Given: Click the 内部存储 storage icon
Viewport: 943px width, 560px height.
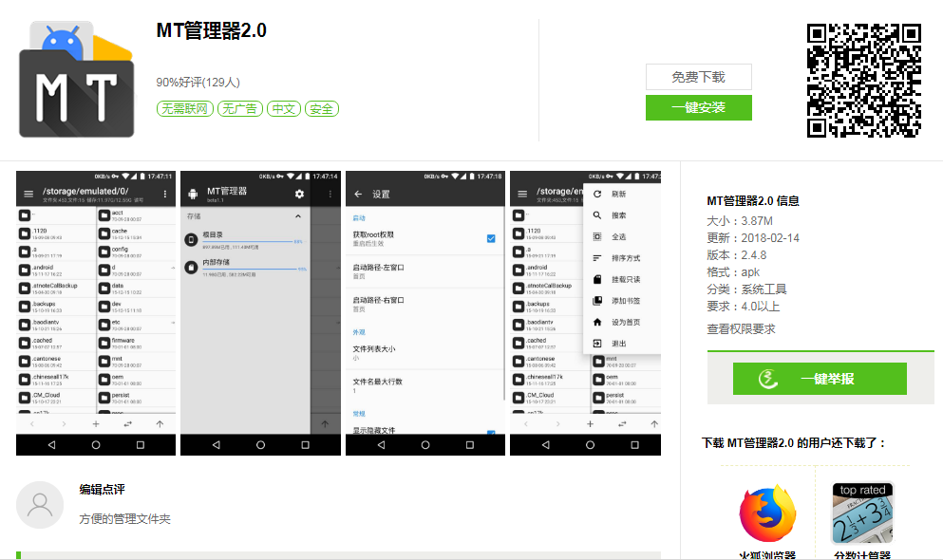Looking at the screenshot, I should [191, 267].
